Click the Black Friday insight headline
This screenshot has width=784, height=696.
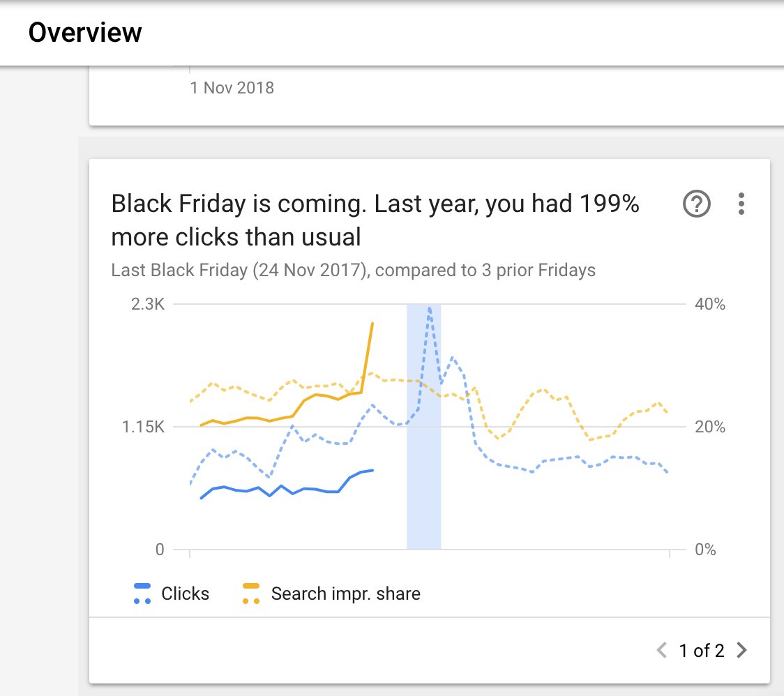tap(375, 220)
